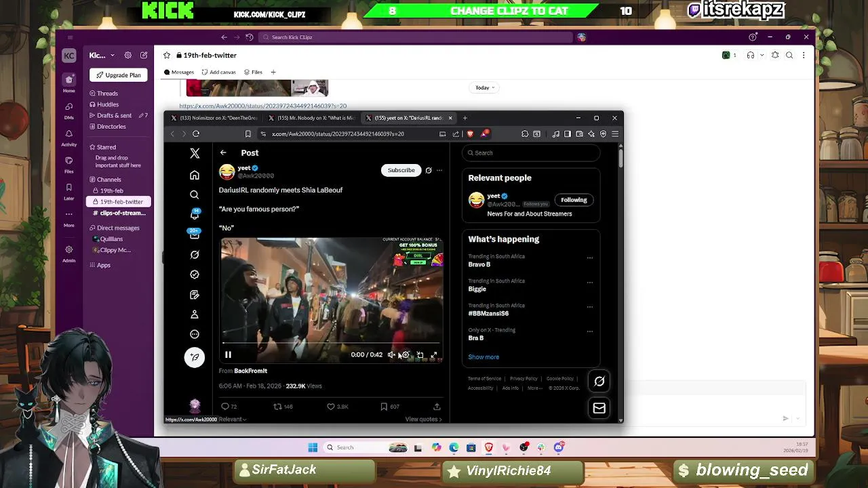
Task: Go back using Post arrow
Action: click(x=223, y=152)
